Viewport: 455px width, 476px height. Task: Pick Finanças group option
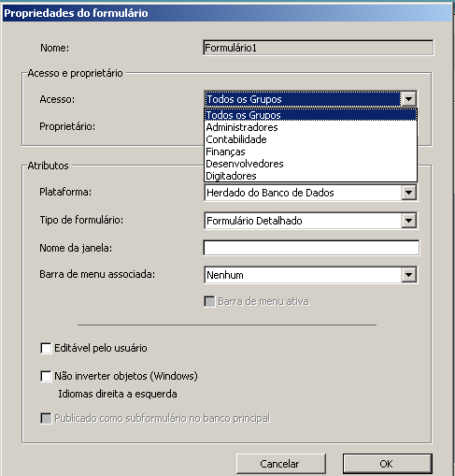[310, 151]
